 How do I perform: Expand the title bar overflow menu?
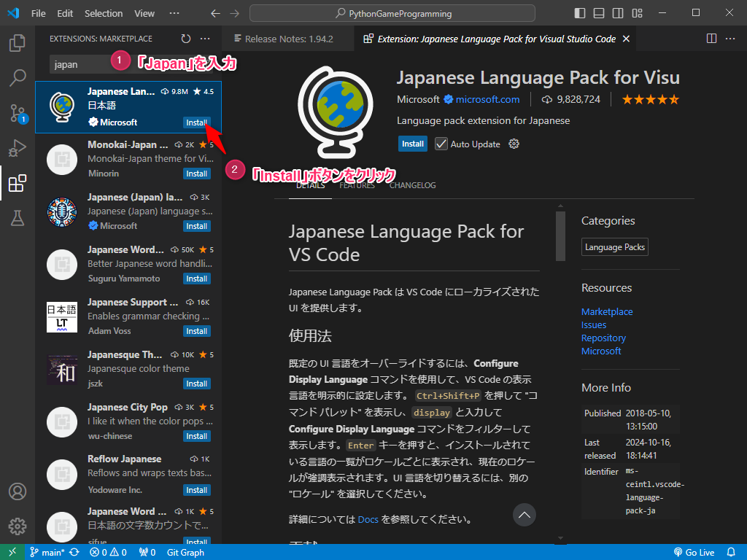tap(174, 13)
